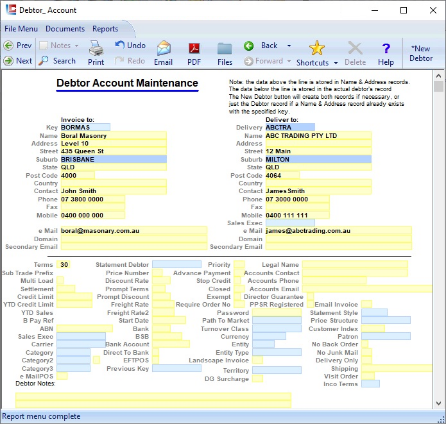Click the vertical scrollbar thumb
This screenshot has height=424, width=447.
click(439, 86)
